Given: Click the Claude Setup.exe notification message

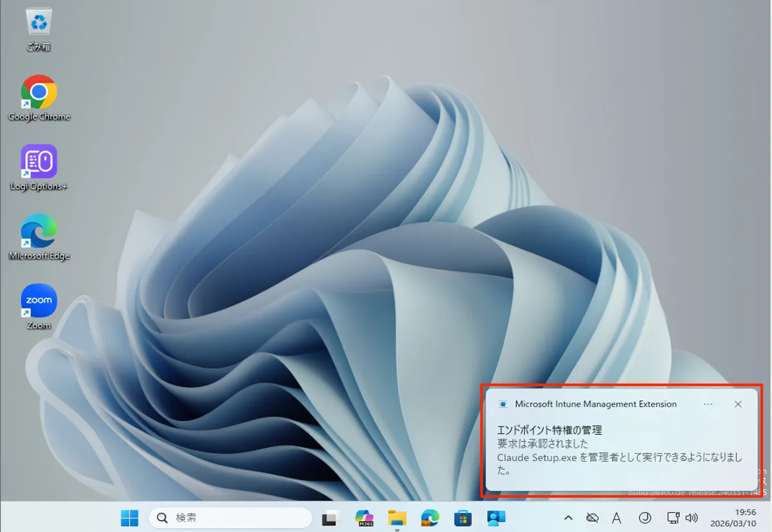Looking at the screenshot, I should pos(620,463).
